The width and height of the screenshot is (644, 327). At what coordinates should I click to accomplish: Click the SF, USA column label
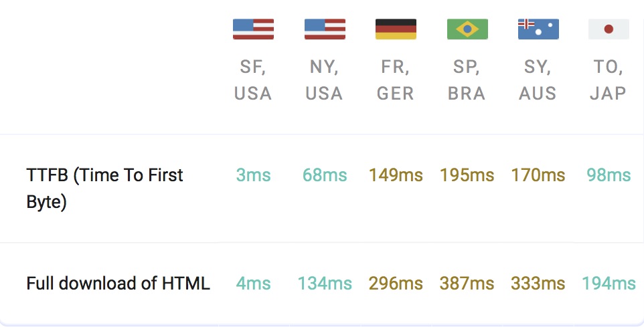click(x=253, y=80)
